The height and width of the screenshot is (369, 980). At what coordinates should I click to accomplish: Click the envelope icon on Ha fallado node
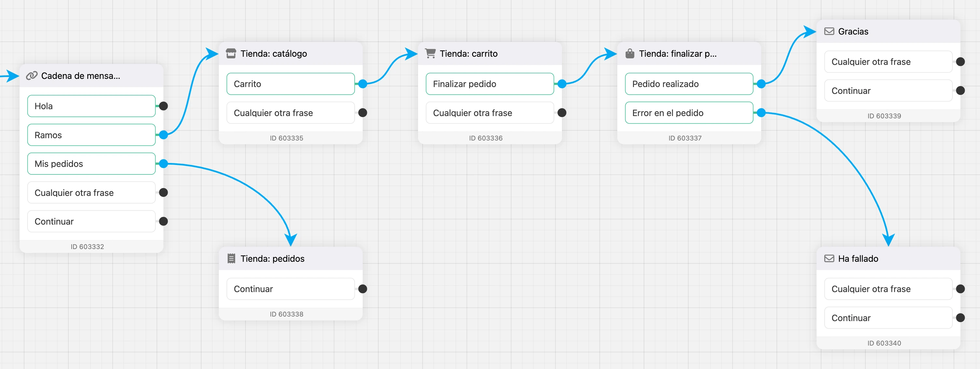829,259
